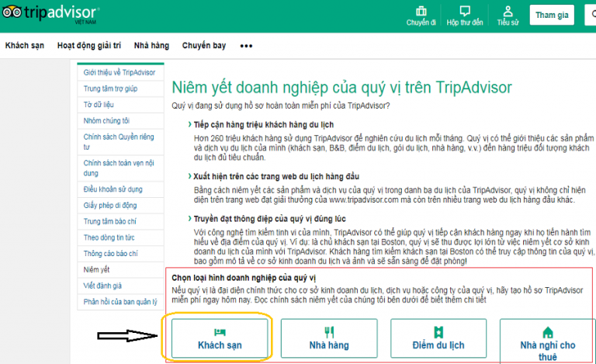Open the Chuyến đi suitcase icon
The height and width of the screenshot is (364, 596).
(421, 11)
